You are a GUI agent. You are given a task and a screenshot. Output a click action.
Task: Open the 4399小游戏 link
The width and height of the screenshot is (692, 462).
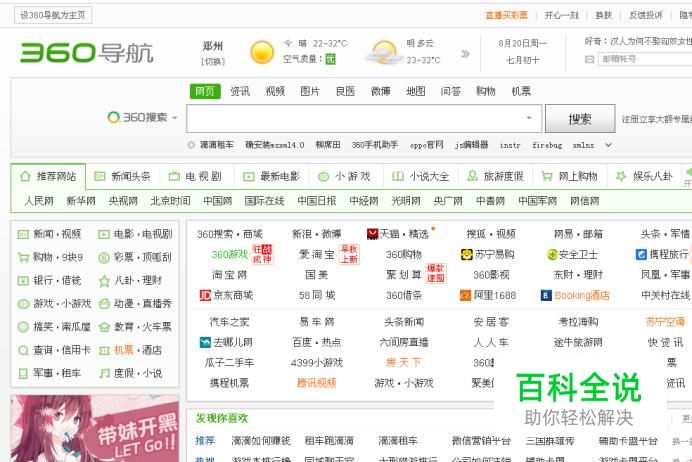tap(316, 363)
